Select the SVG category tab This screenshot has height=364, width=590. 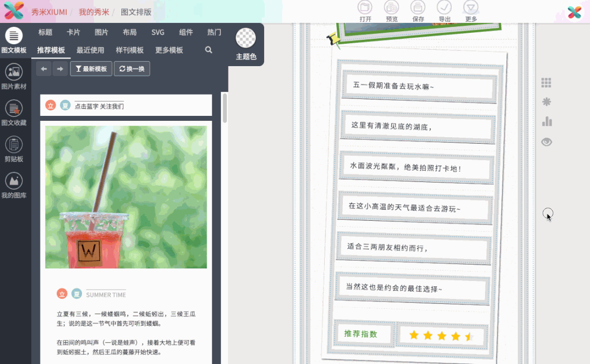(x=157, y=32)
